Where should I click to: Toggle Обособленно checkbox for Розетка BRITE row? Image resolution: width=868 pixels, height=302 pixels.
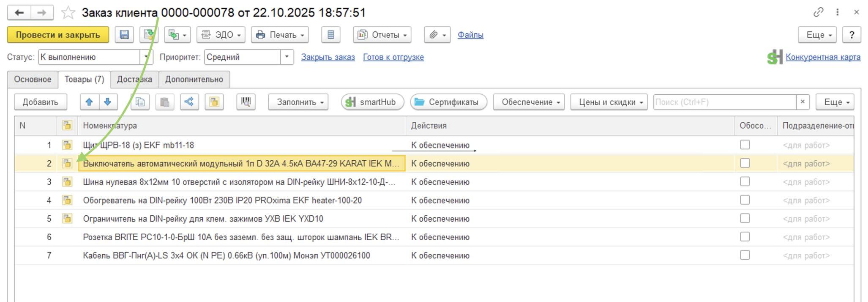click(745, 236)
